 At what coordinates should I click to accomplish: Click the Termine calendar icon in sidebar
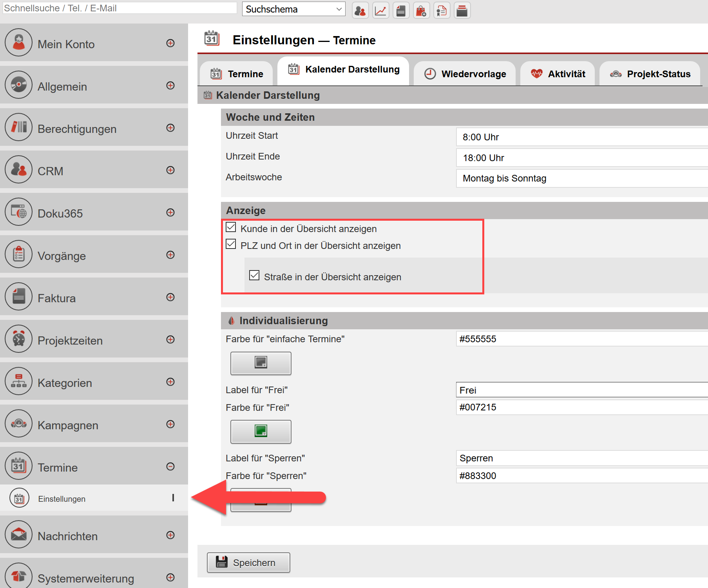pyautogui.click(x=18, y=466)
